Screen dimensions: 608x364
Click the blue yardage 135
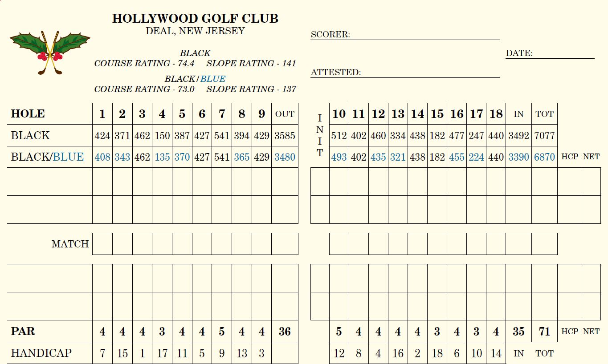(x=162, y=157)
